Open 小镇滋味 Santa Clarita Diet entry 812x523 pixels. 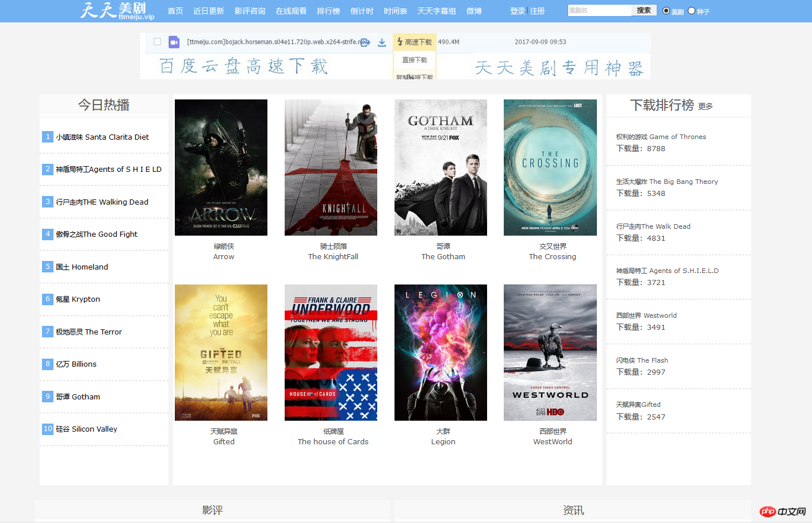coord(102,137)
